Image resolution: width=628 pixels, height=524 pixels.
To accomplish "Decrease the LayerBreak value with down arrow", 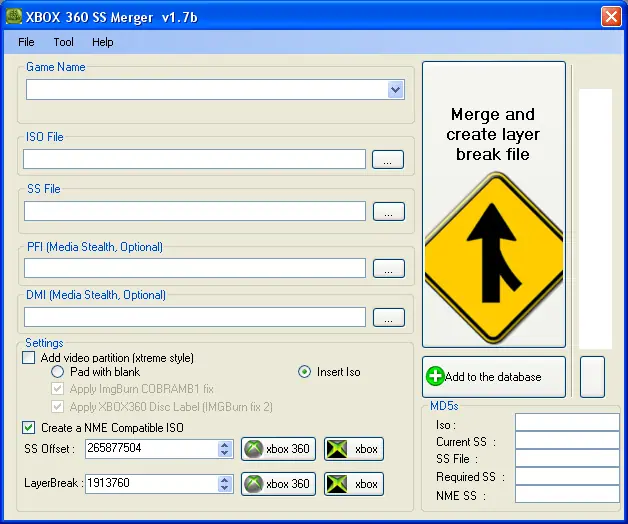I will [x=225, y=488].
